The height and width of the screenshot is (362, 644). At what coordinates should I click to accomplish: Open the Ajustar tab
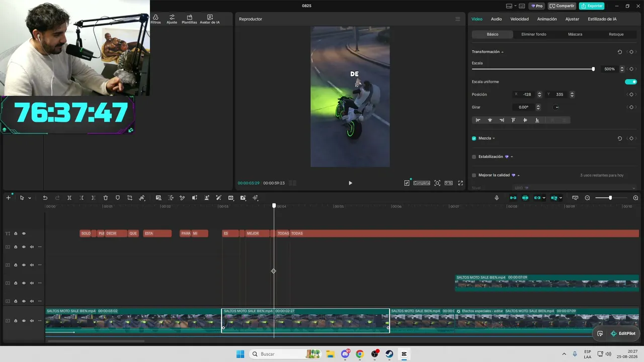(x=572, y=19)
